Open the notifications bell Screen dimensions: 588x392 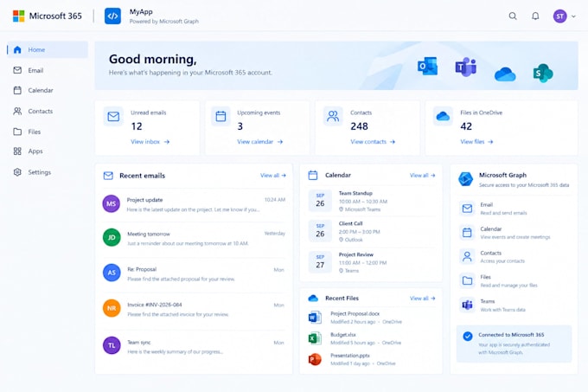[535, 16]
